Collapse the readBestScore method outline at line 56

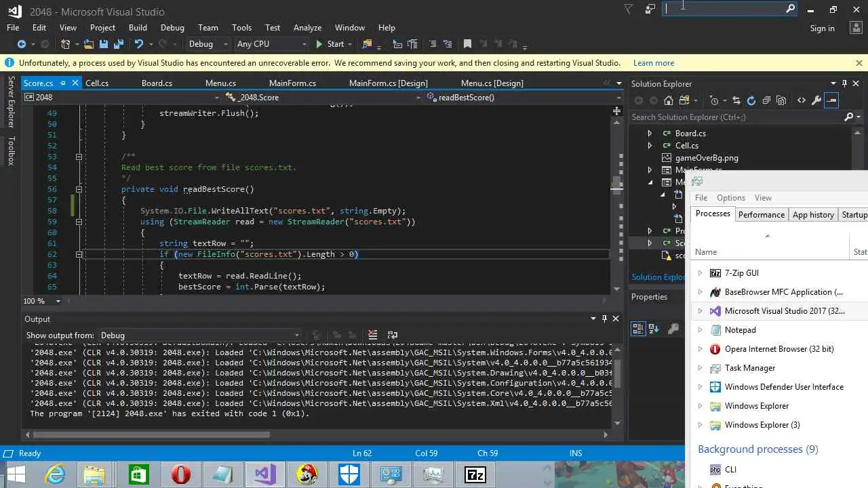tap(79, 189)
